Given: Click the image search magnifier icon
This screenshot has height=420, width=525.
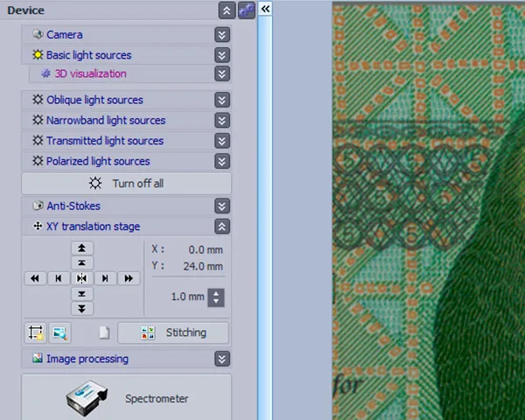Looking at the screenshot, I should [x=59, y=332].
